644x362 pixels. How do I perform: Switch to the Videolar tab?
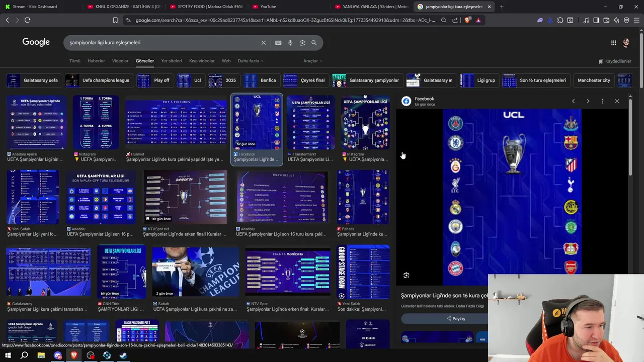click(x=120, y=61)
